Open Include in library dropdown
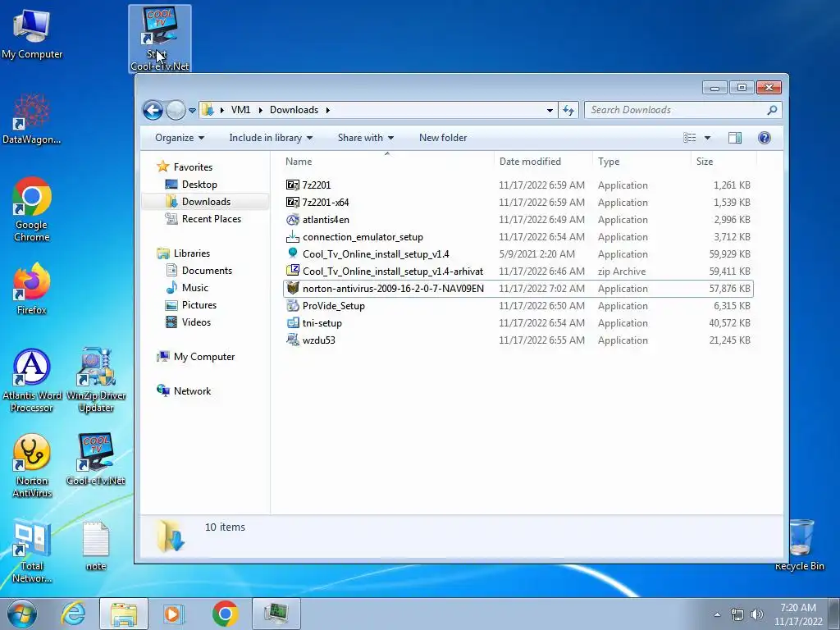This screenshot has height=630, width=840. (271, 138)
